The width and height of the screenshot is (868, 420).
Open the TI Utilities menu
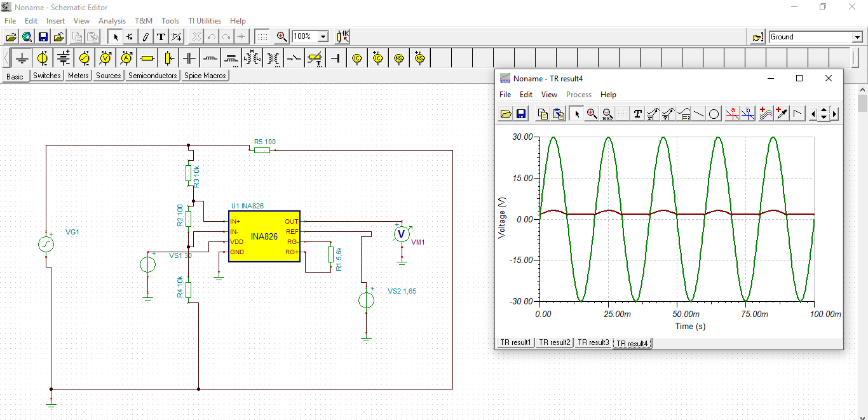(205, 21)
